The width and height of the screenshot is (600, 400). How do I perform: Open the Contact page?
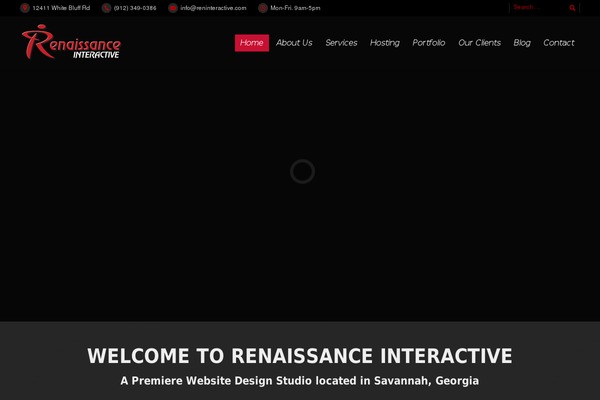(x=559, y=43)
